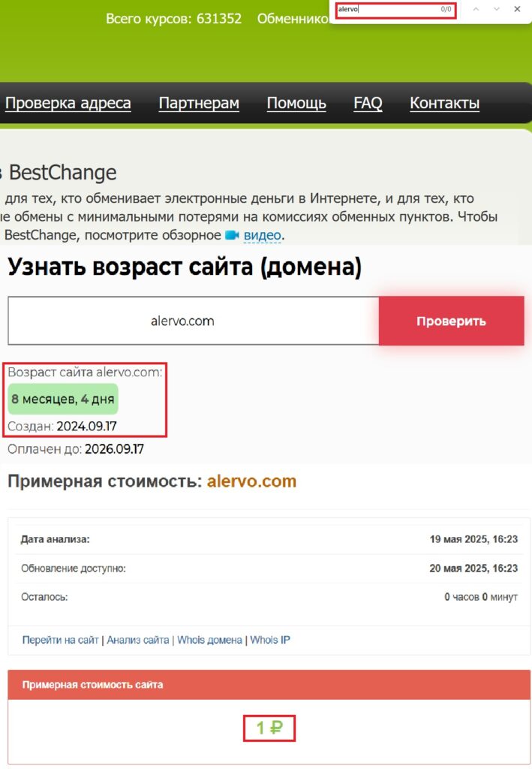Click the previous match arrow in find bar

click(x=475, y=9)
